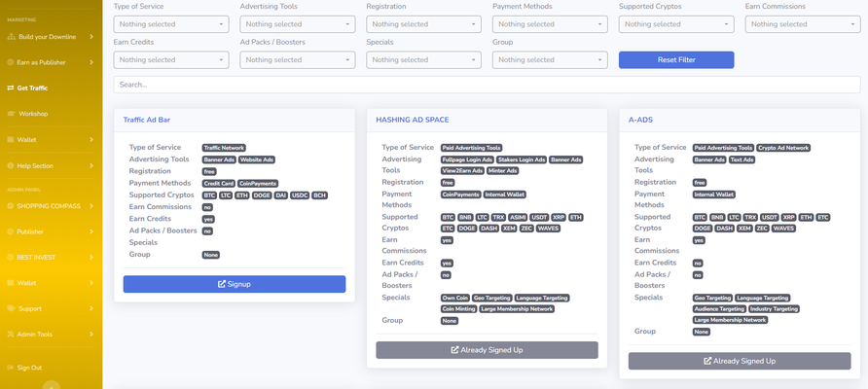Open the Group filter dropdown
Image resolution: width=868 pixels, height=389 pixels.
point(550,59)
